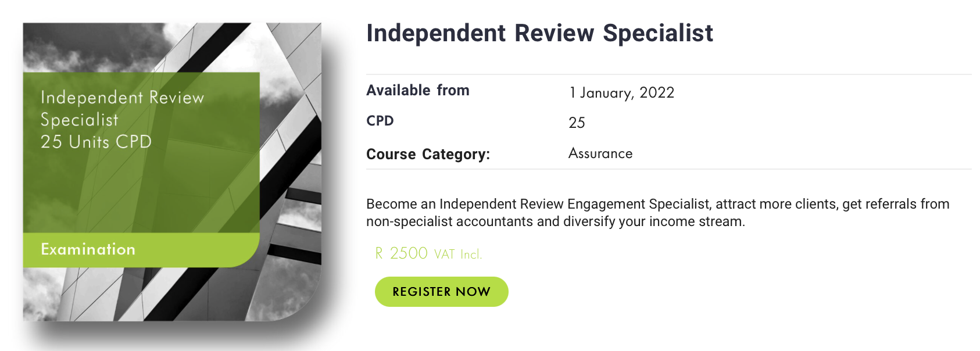This screenshot has height=351, width=980.
Task: Click 'Engagement Specialist' words in description
Action: click(639, 204)
